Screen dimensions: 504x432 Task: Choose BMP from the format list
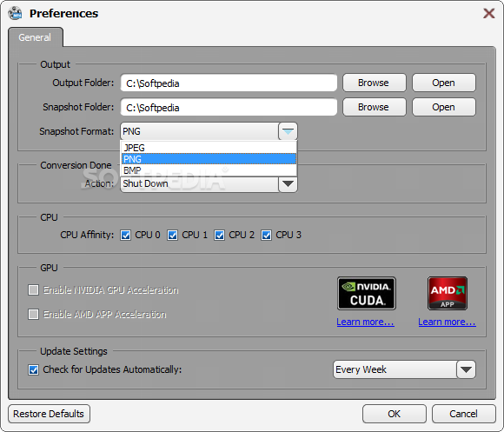(209, 170)
